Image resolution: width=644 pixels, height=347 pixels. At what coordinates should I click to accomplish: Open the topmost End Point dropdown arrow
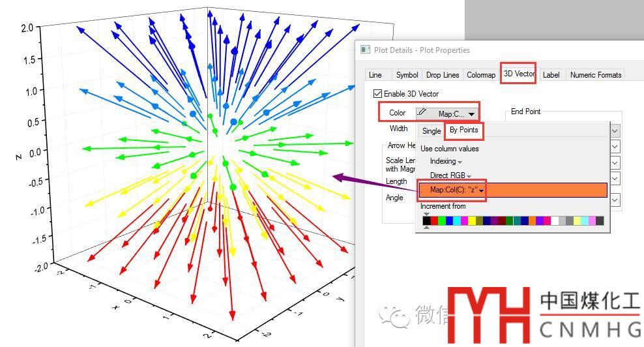point(615,130)
